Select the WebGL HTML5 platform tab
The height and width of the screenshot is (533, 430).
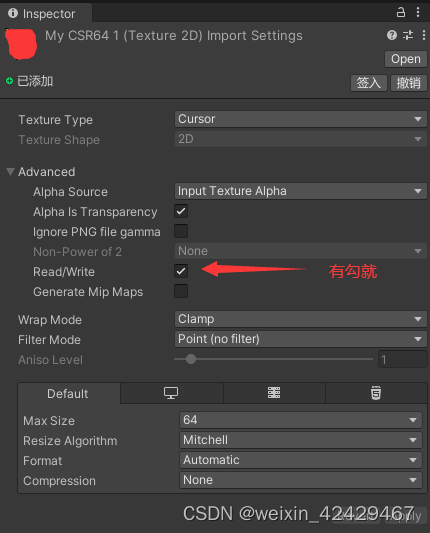pos(376,393)
